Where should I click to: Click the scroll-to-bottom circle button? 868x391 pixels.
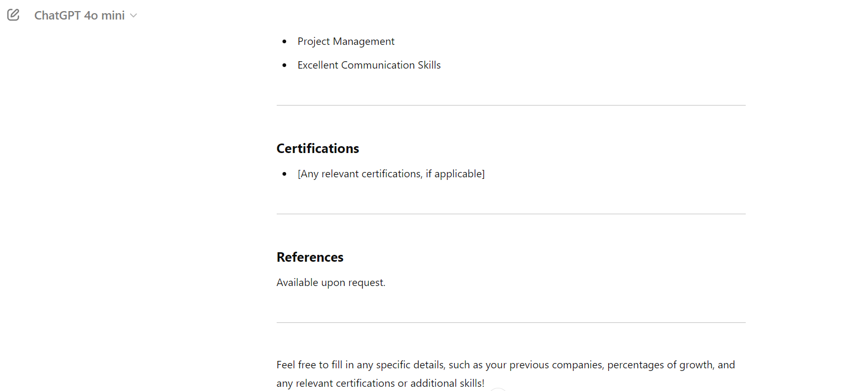[x=498, y=389]
